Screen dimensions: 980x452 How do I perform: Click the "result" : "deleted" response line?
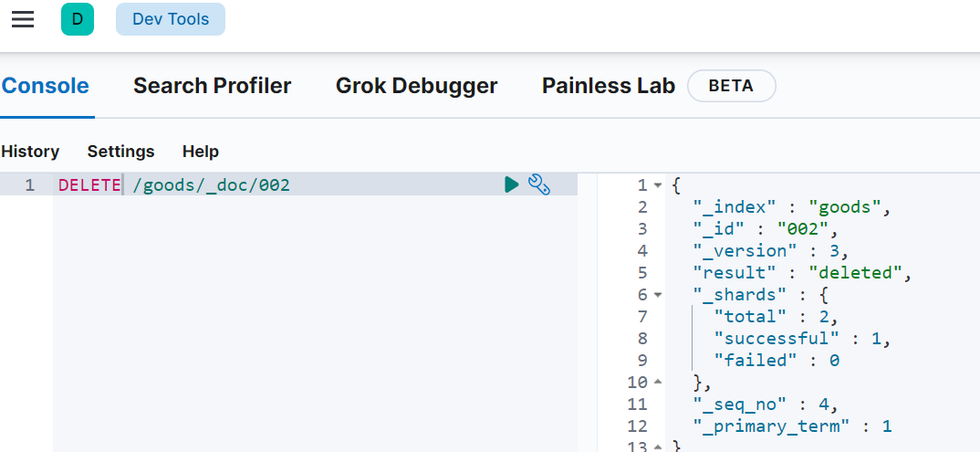[801, 273]
